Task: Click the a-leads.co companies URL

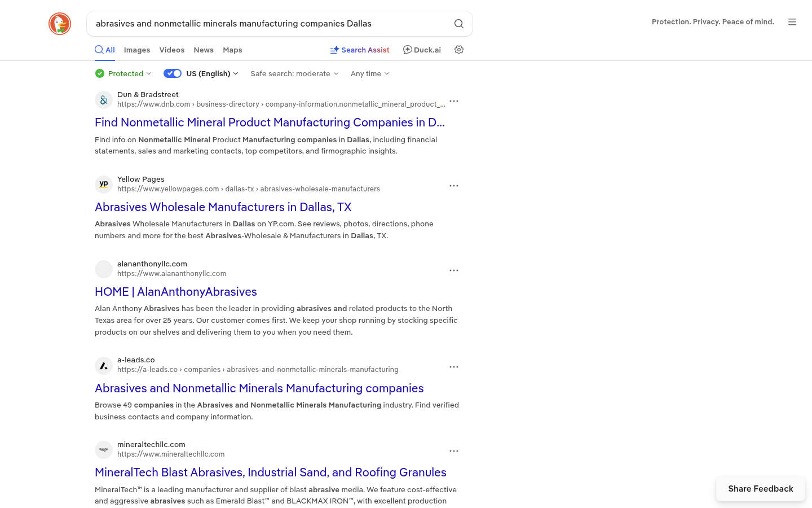Action: point(258,369)
